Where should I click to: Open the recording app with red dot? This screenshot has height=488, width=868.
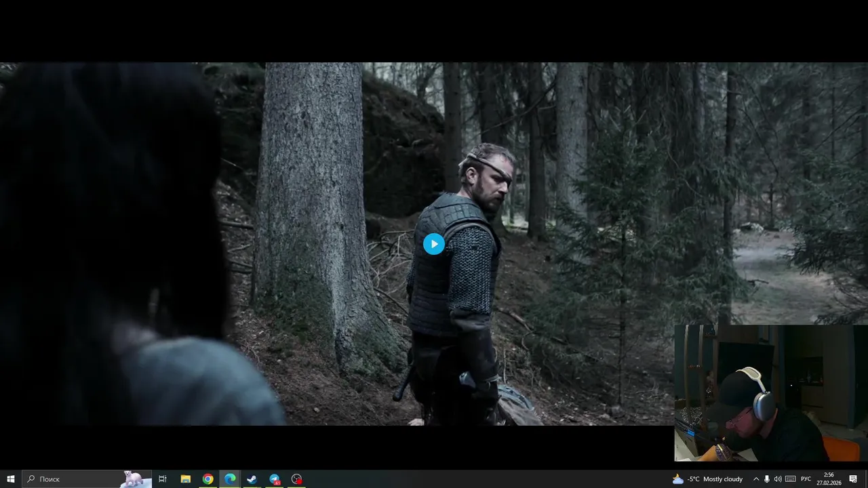[296, 479]
